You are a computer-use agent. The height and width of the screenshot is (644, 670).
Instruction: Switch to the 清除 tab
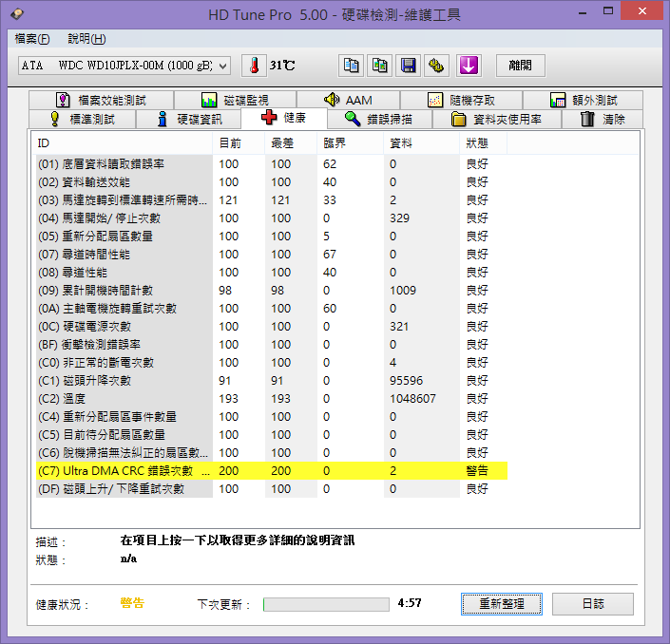(x=603, y=119)
